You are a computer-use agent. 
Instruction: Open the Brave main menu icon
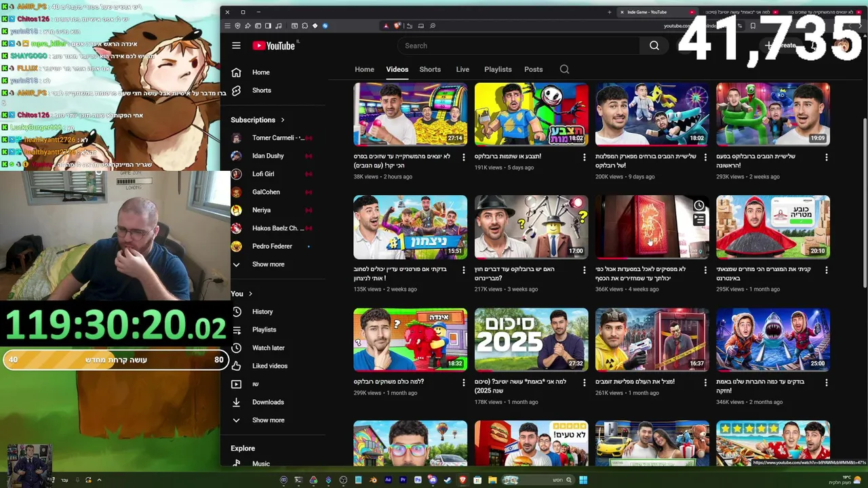point(227,26)
